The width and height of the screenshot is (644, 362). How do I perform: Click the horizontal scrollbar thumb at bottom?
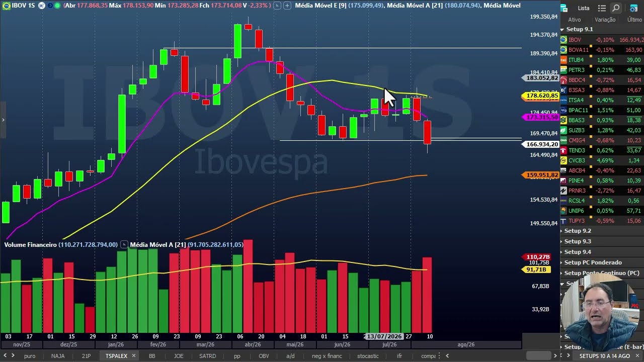tap(539, 356)
